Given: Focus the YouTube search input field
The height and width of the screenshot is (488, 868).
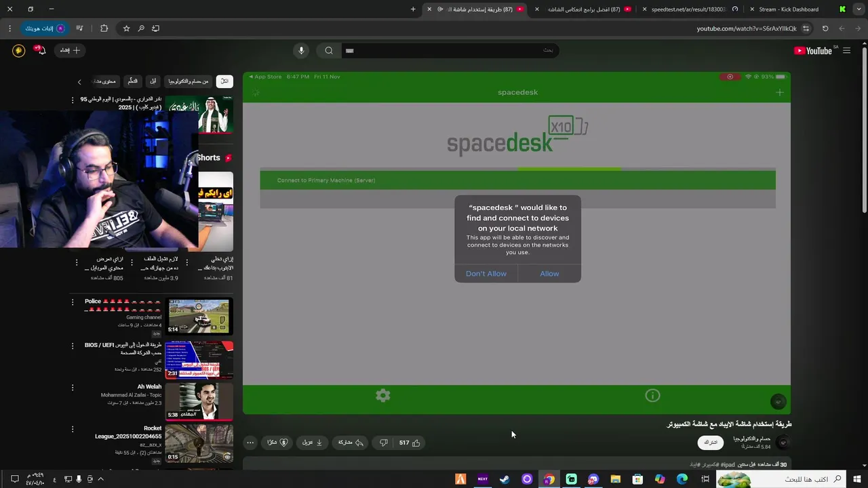Looking at the screenshot, I should (x=449, y=50).
